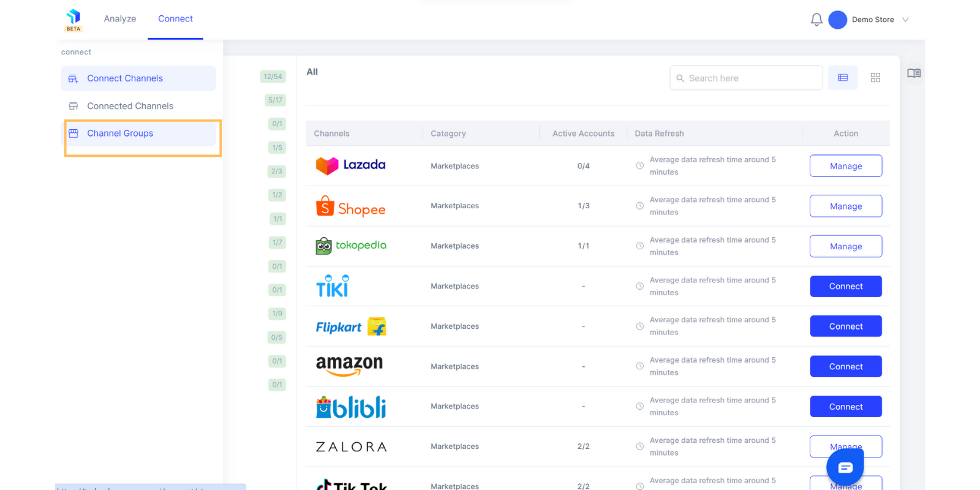Click tokopedia's 1/1 active accounts value
The image size is (980, 490).
(x=584, y=246)
